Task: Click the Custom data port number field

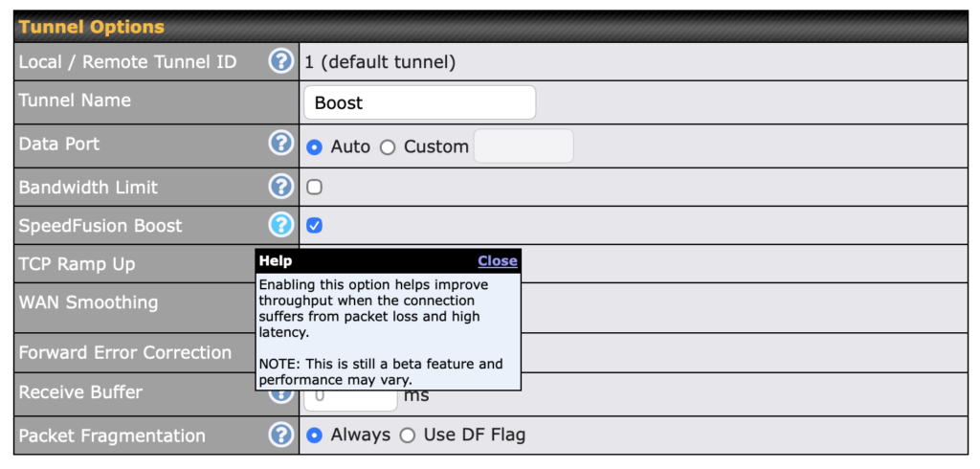Action: (x=523, y=146)
